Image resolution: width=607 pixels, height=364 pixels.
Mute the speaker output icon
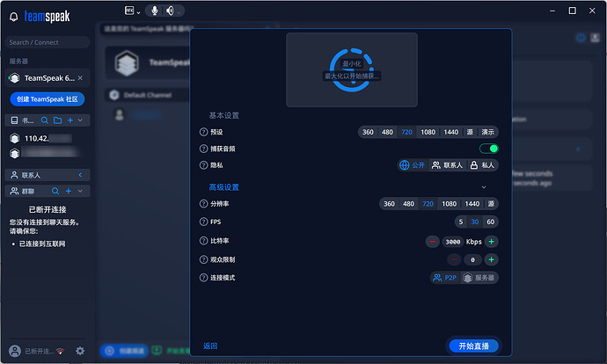170,11
